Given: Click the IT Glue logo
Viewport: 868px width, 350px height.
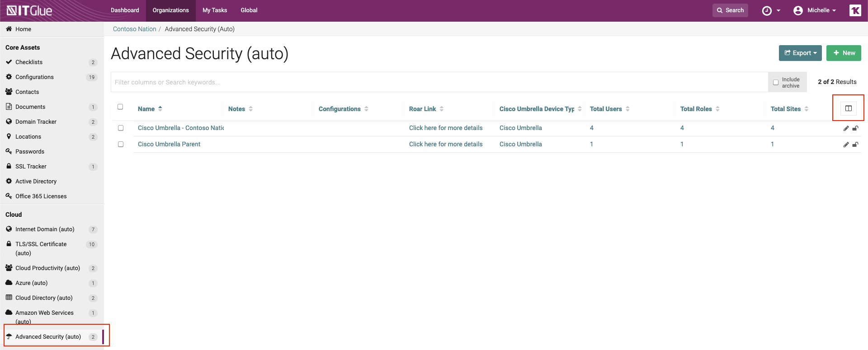Looking at the screenshot, I should click(29, 10).
